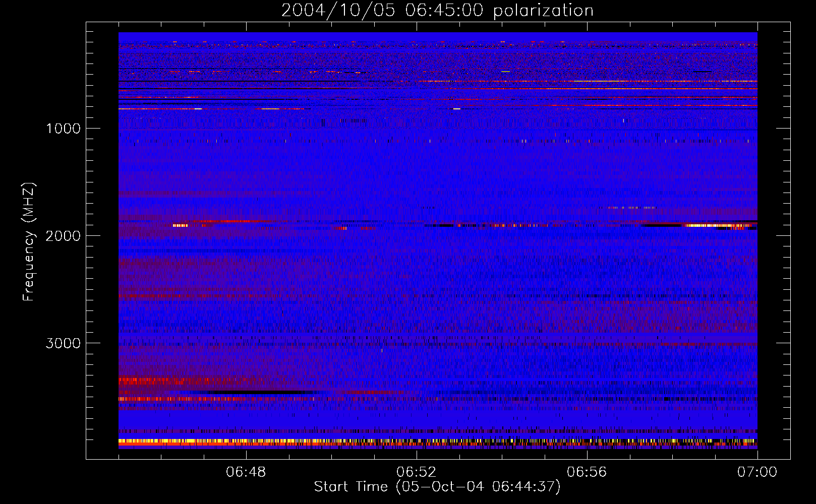Select the "Frequency (MHZ)" y-axis label

pos(29,242)
